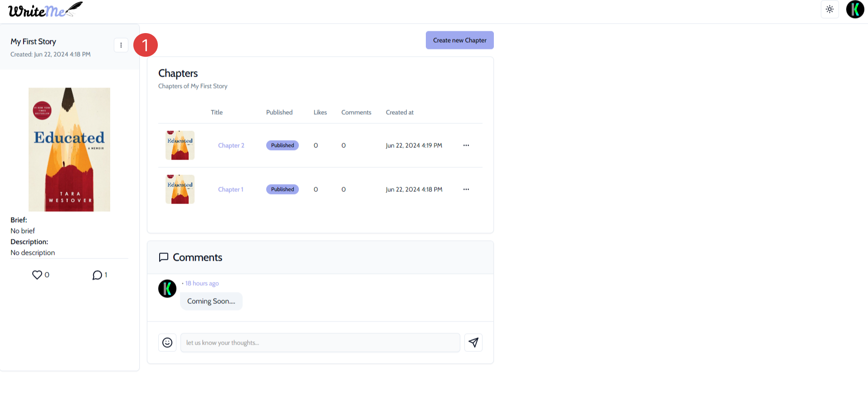Open My First Story options menu
This screenshot has height=409, width=868.
click(121, 45)
